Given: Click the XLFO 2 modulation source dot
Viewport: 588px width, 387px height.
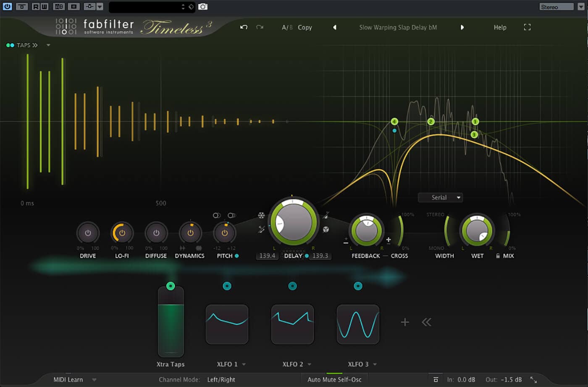Looking at the screenshot, I should click(x=292, y=286).
